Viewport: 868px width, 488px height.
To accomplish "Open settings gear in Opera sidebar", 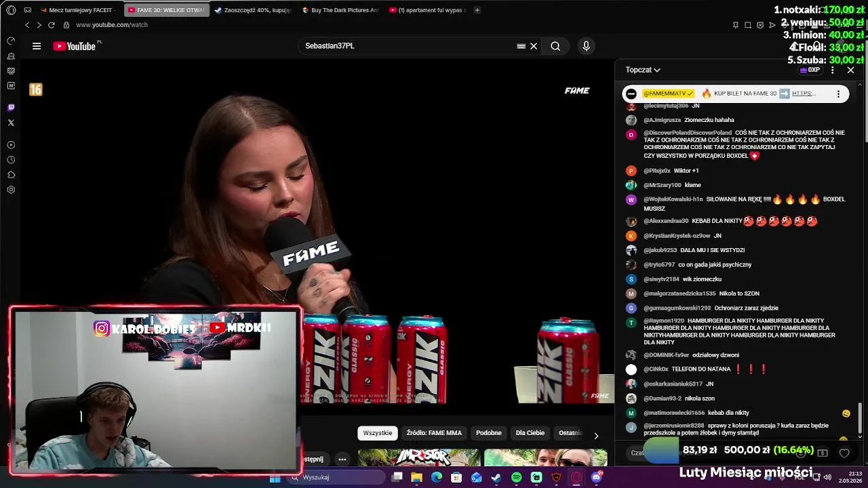I will coord(11,190).
